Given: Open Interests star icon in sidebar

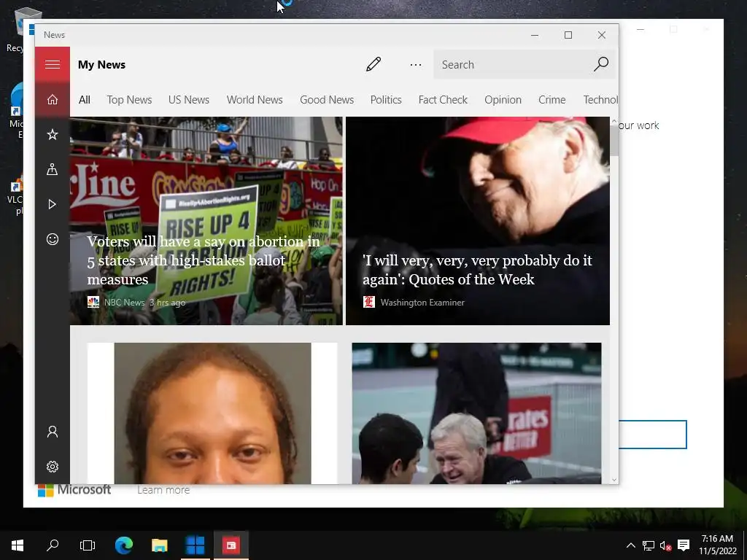Looking at the screenshot, I should [x=53, y=134].
